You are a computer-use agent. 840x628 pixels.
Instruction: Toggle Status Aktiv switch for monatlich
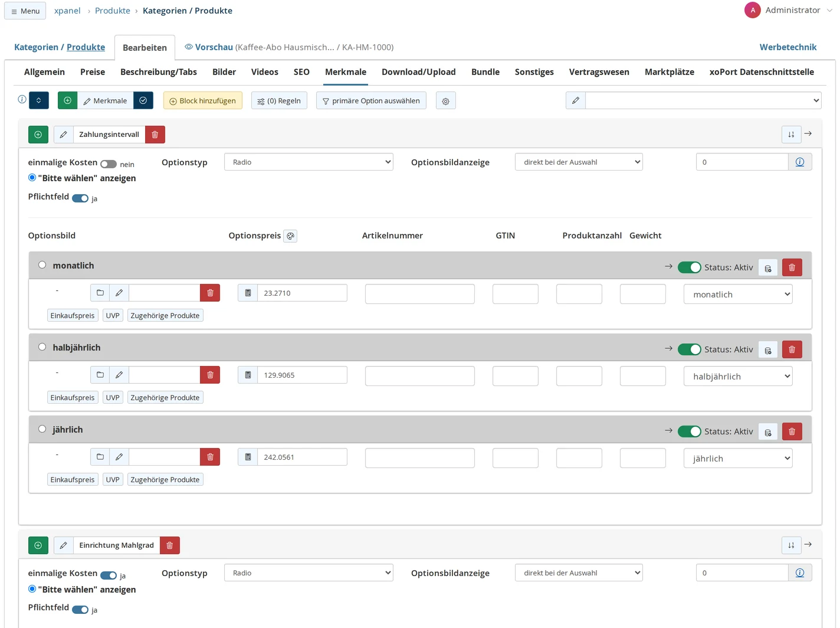coord(689,267)
